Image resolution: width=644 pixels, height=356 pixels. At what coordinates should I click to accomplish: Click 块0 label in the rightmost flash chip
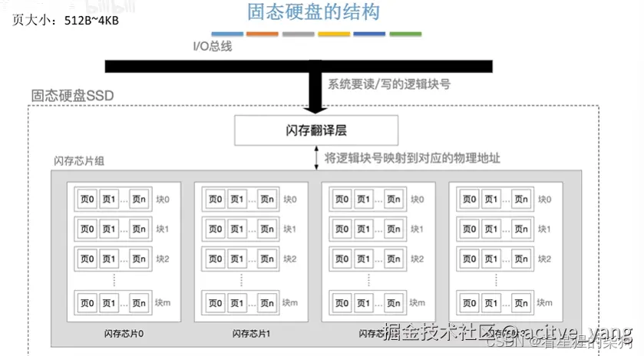545,199
